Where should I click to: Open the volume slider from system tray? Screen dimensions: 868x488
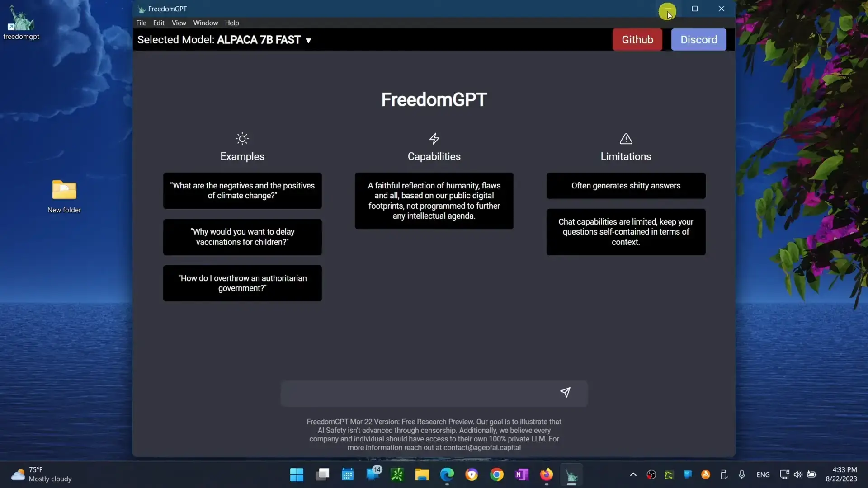[797, 474]
